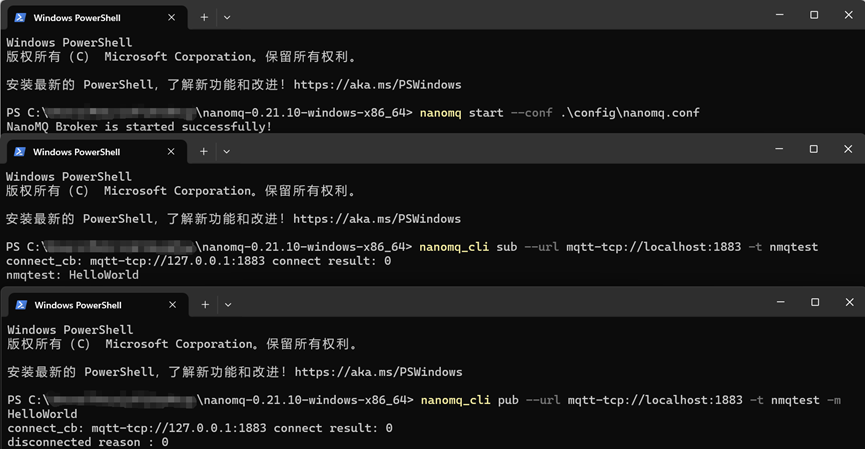Open the aka.ms/PSWindows link in the publisher window
The image size is (865, 449).
coord(377,372)
